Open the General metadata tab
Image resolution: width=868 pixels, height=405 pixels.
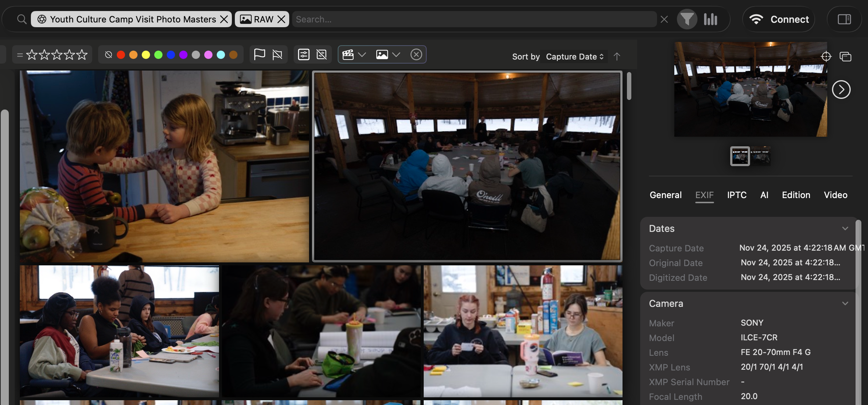[x=665, y=195]
